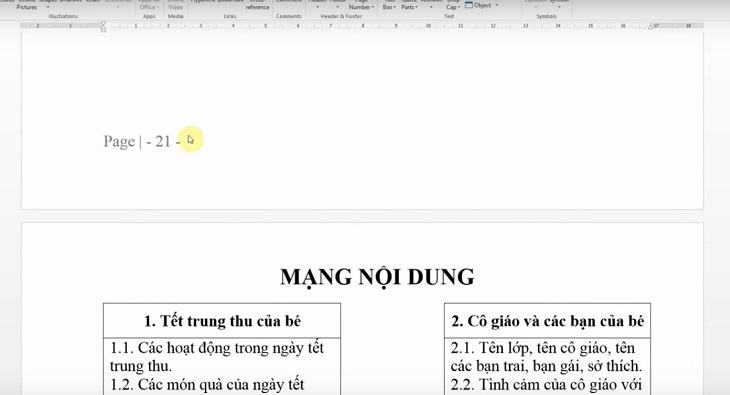Click line "1.1. Các hoạt động trong ngày tết"
The image size is (730, 395).
[x=216, y=348]
